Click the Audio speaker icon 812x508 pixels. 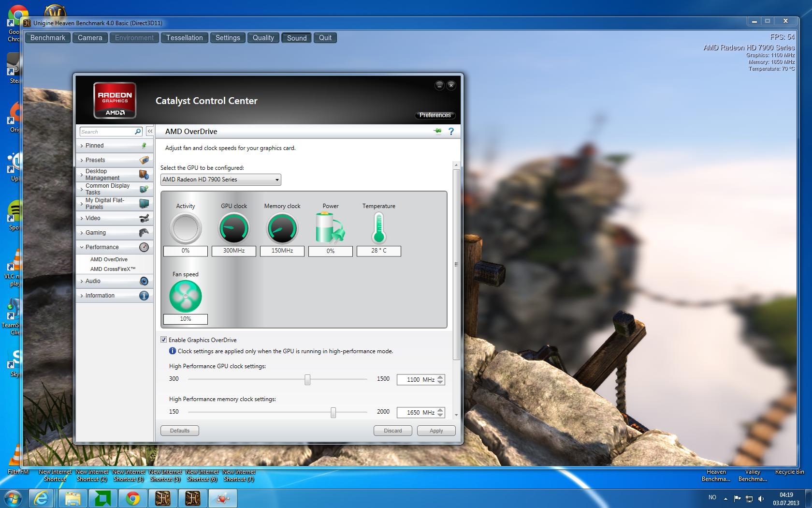144,281
